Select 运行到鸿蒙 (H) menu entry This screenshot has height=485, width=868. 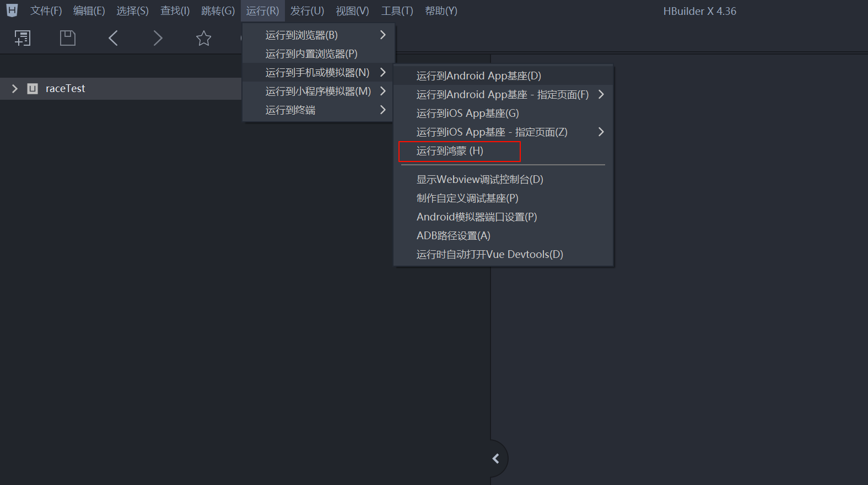click(450, 151)
